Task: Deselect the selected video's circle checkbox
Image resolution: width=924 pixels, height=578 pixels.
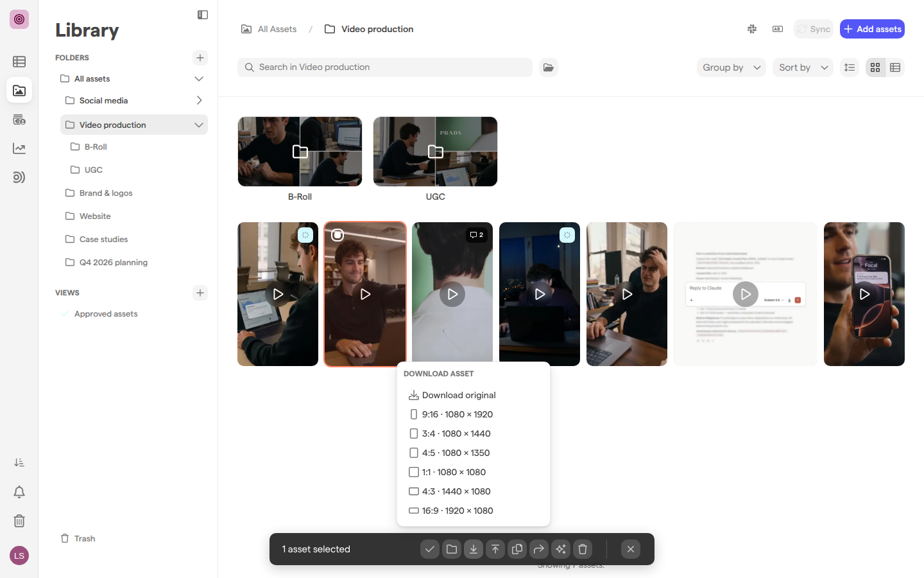Action: [338, 235]
